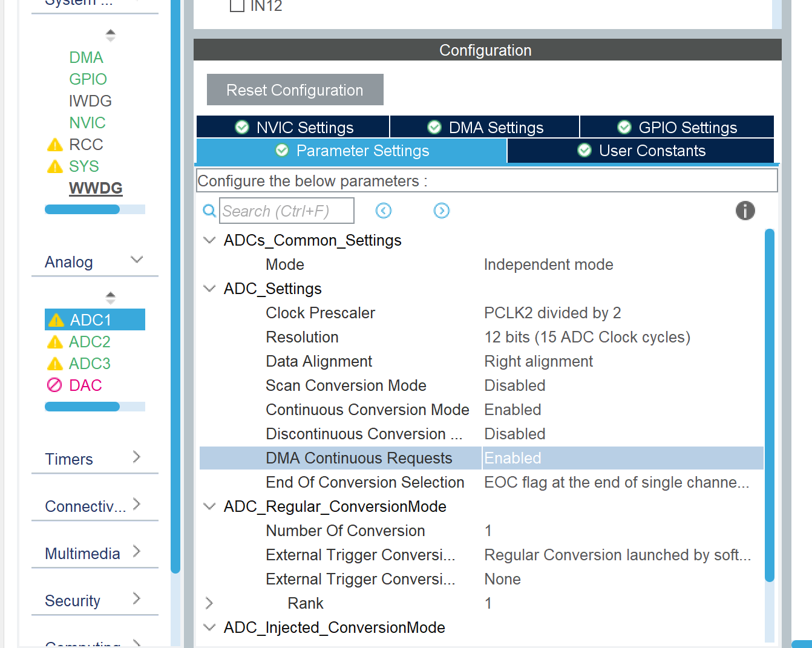Collapse the ADCs_Common_Settings group

[209, 240]
